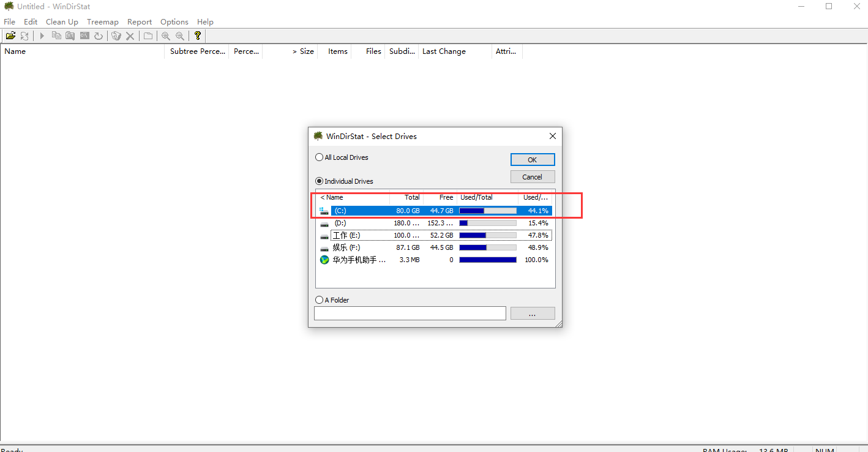Click the 87.1 GB total value
868x452 pixels.
point(408,247)
